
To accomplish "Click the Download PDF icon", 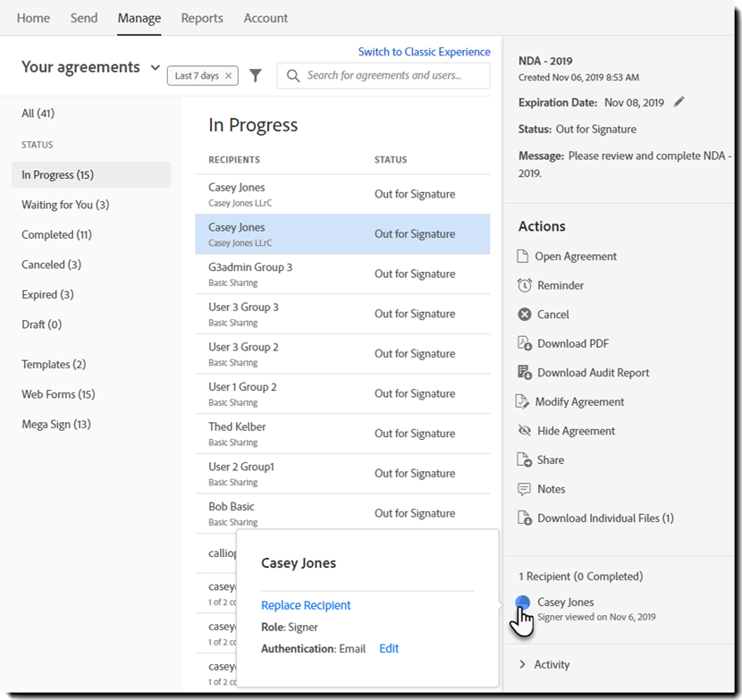I will (x=525, y=343).
